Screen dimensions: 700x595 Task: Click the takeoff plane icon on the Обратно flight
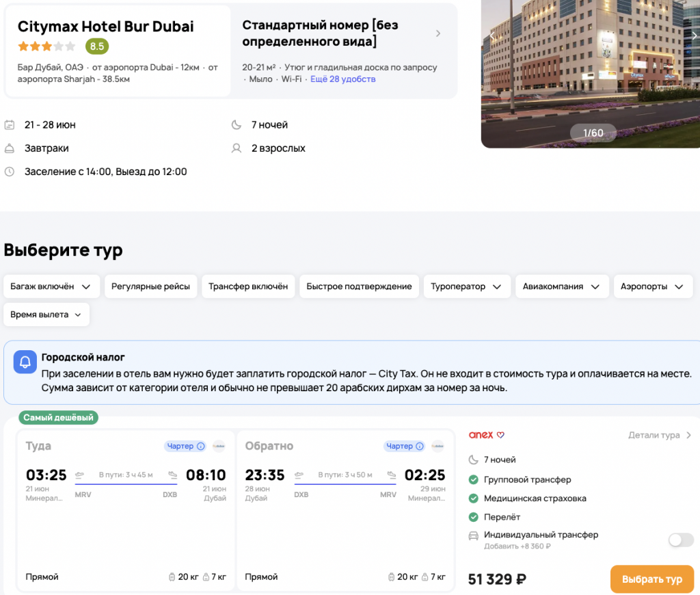(299, 475)
